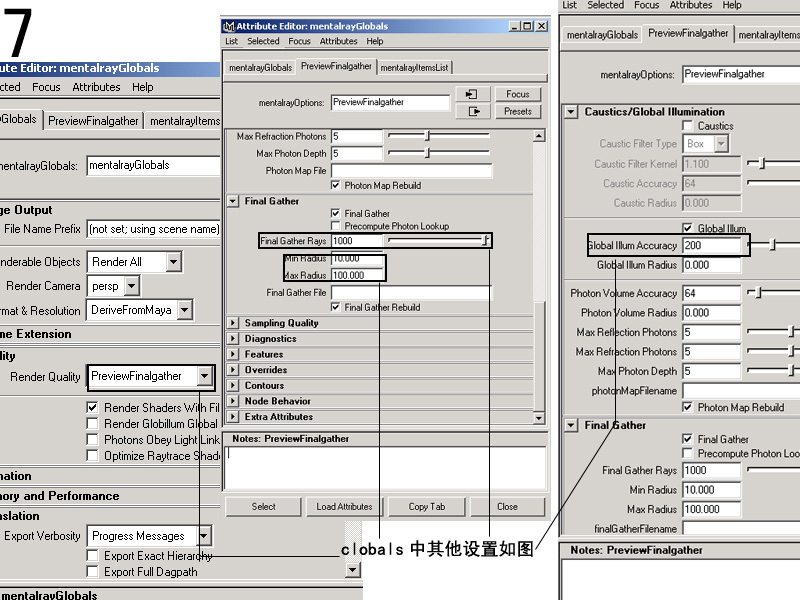Switch to mentalrayGlobals tab in middle window
The image size is (800, 600).
[x=260, y=67]
